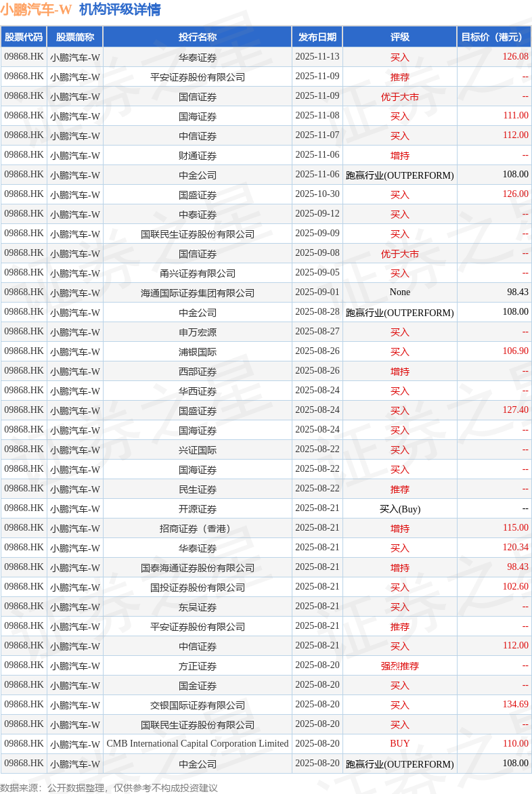The width and height of the screenshot is (532, 794).
Task: Select the target price 126.08 cell
Action: click(494, 57)
